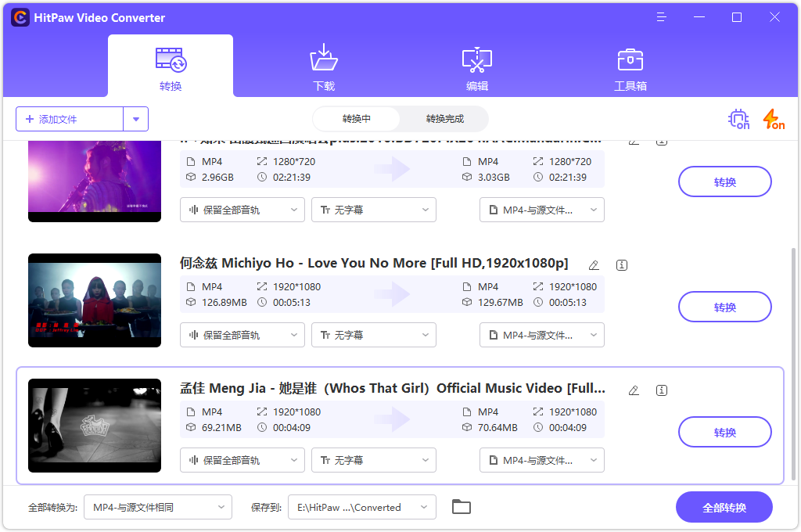This screenshot has width=801, height=532.
Task: Open audio track dropdown for first video
Action: [x=242, y=210]
